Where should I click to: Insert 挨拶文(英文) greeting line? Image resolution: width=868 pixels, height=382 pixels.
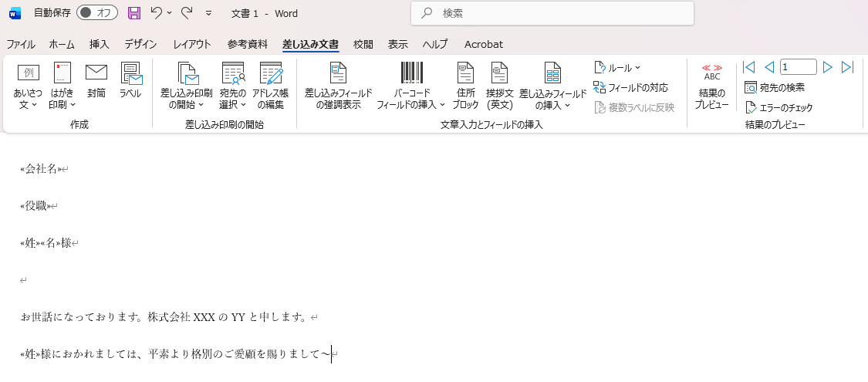click(499, 86)
